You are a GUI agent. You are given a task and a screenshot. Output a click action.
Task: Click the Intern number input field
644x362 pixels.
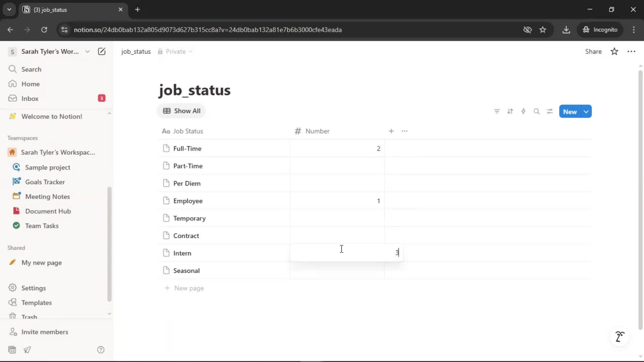click(x=346, y=253)
